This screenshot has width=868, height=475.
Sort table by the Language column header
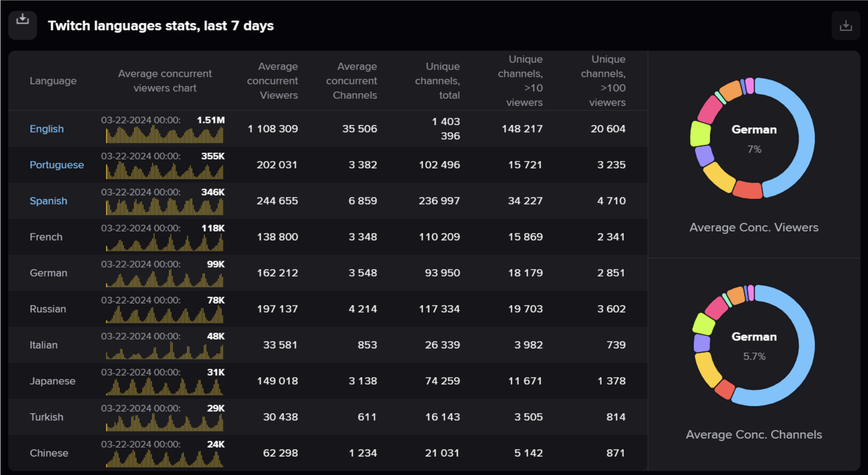pyautogui.click(x=53, y=81)
